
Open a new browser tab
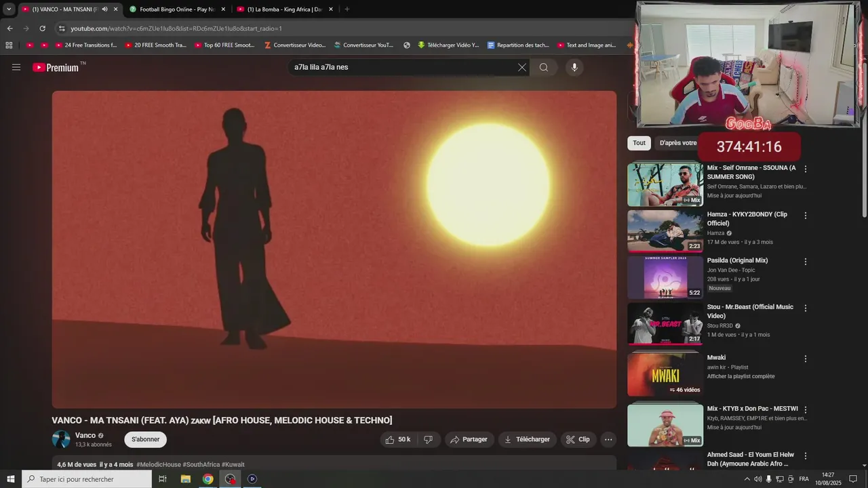click(x=347, y=9)
